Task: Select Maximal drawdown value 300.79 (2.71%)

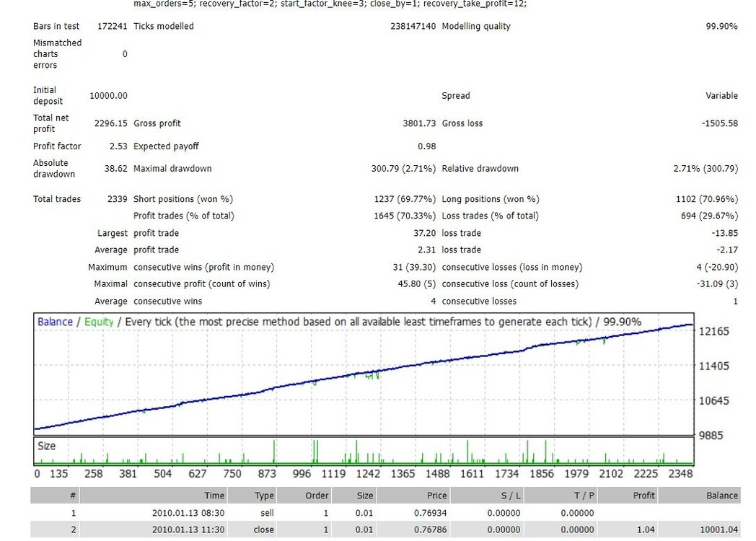Action: [x=403, y=168]
